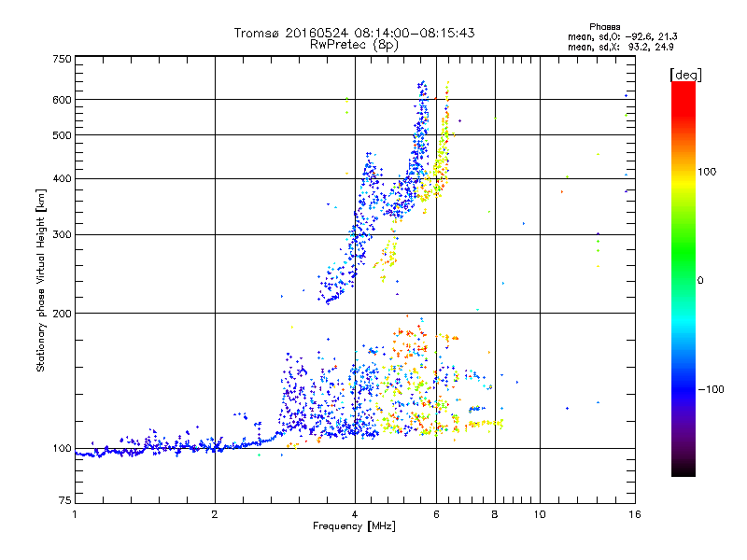The image size is (747, 560).
Task: Click the plot title 'Tromsø 20160524 08:14:00-08:15:43'
Action: coord(354,33)
